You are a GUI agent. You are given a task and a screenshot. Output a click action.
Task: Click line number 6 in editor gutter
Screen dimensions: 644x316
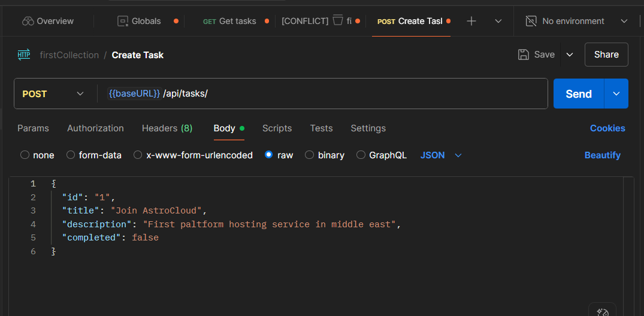point(34,251)
